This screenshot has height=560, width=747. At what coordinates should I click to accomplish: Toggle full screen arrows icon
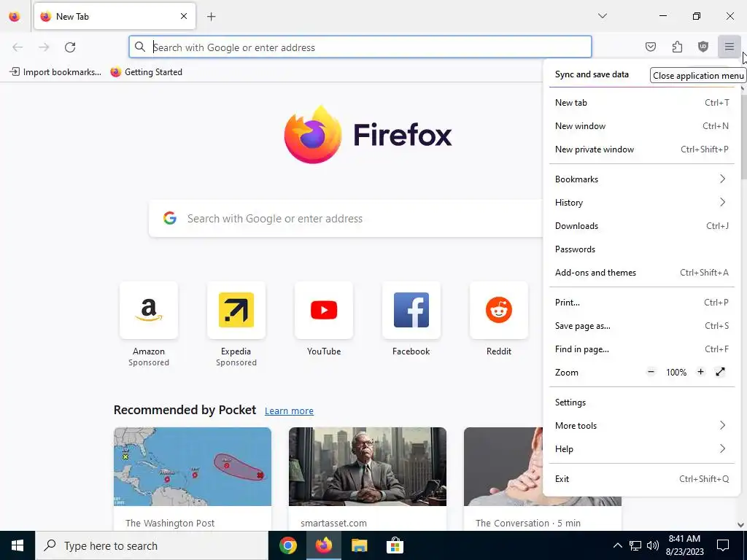720,372
